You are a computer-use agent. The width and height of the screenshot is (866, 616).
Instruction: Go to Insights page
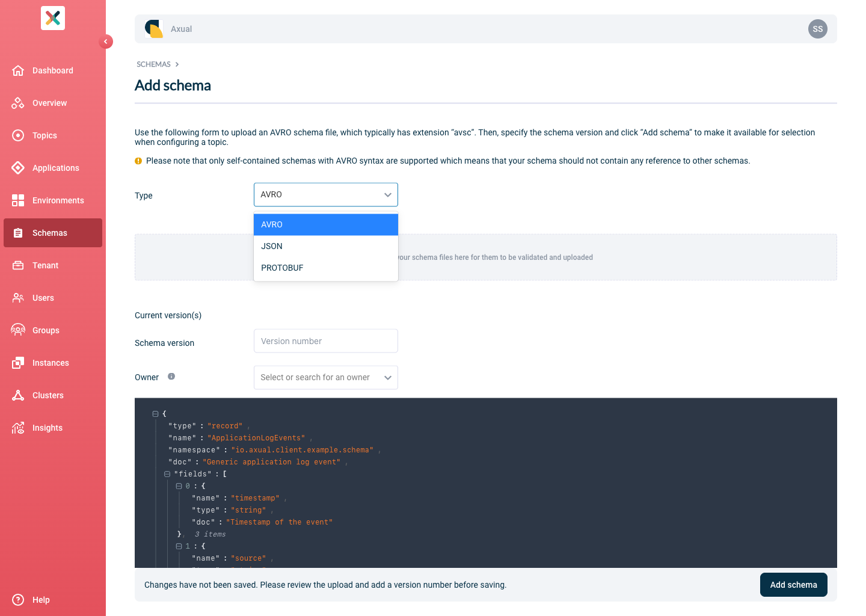(x=53, y=428)
